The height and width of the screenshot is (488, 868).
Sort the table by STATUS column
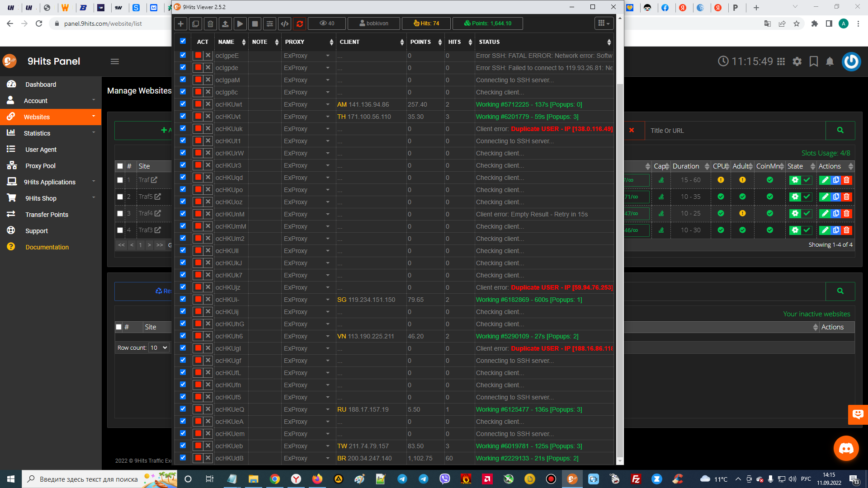(x=544, y=42)
